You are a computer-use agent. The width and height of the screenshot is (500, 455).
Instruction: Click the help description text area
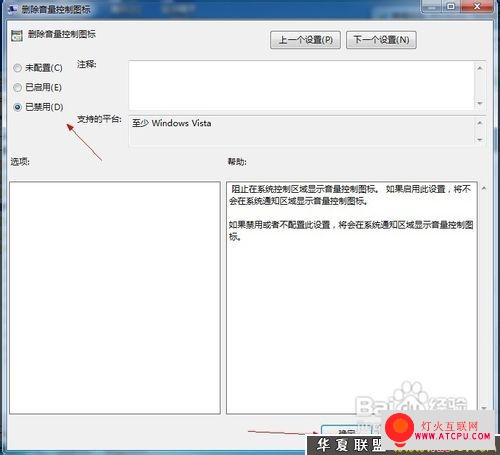352,298
